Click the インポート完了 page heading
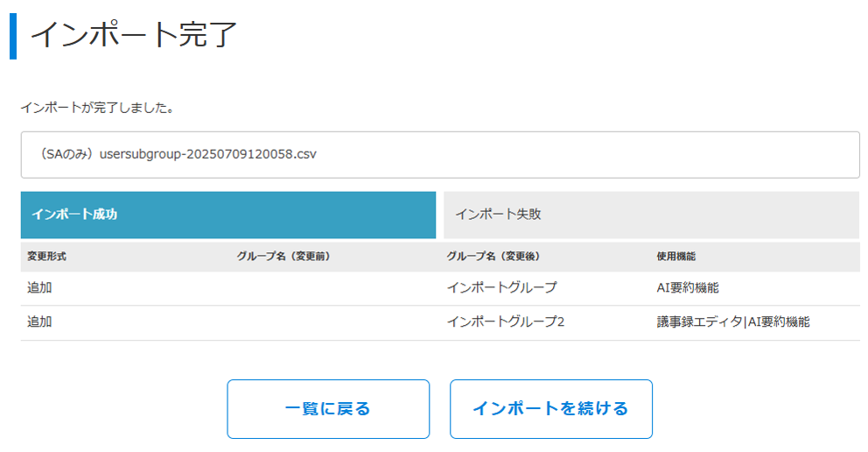The image size is (868, 452). (134, 35)
